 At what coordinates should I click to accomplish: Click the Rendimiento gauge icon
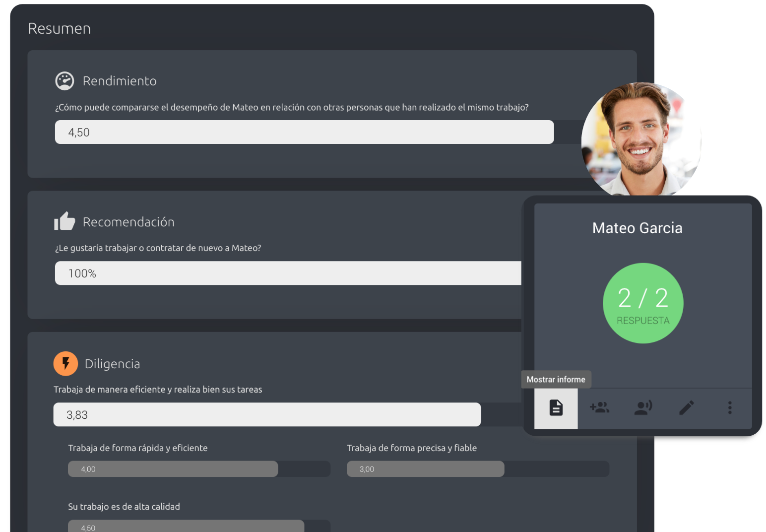64,81
